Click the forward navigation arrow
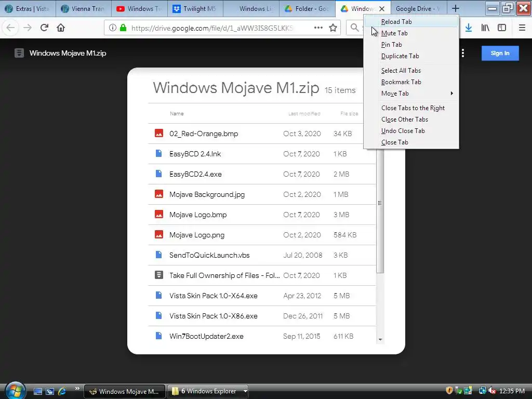532x399 pixels. coord(28,28)
